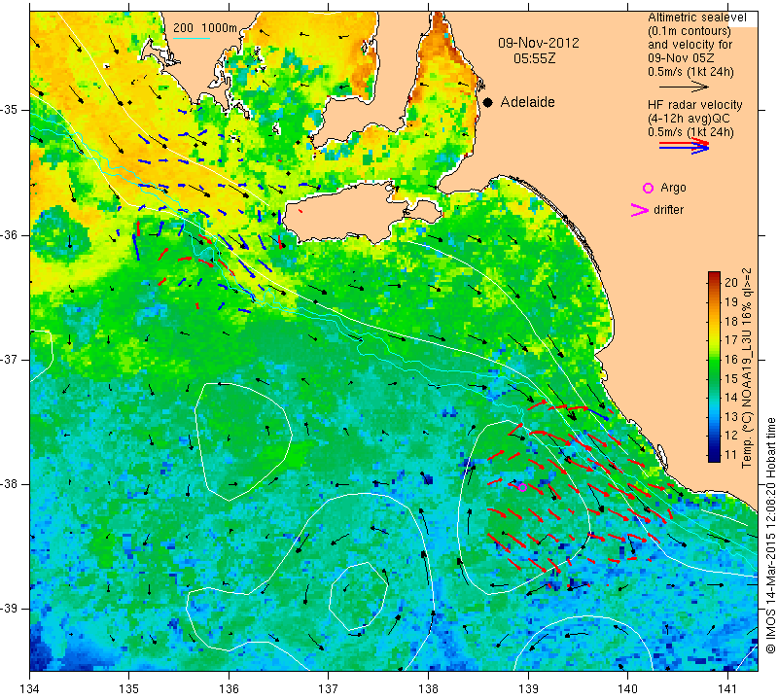Click the 137 longitude axis label
This screenshot has height=700, width=778.
[329, 689]
